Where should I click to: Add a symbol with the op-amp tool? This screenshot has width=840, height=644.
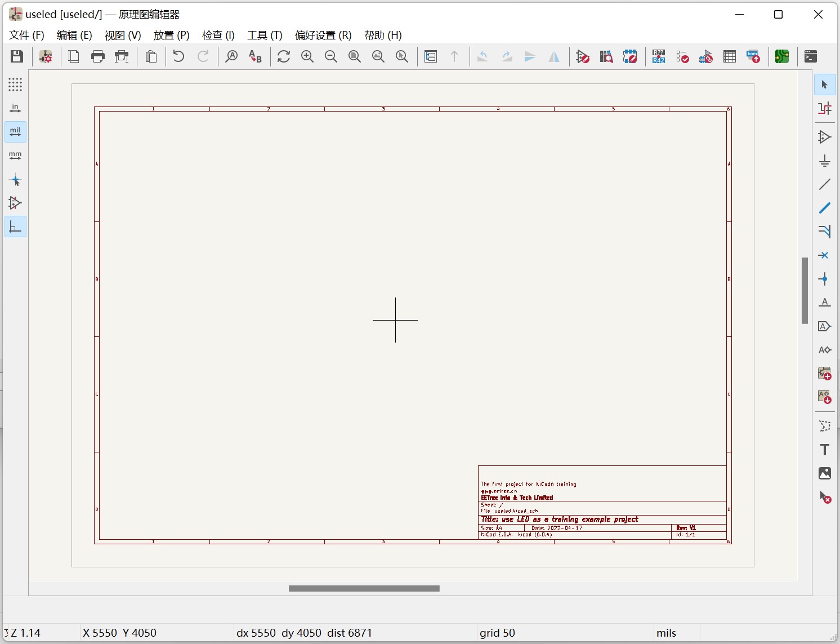pyautogui.click(x=825, y=137)
